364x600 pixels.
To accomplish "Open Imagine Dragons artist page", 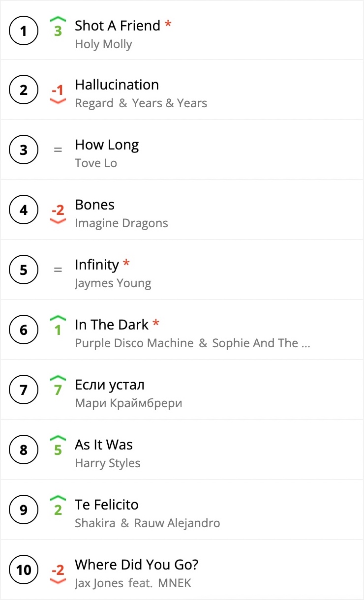I will pyautogui.click(x=121, y=223).
